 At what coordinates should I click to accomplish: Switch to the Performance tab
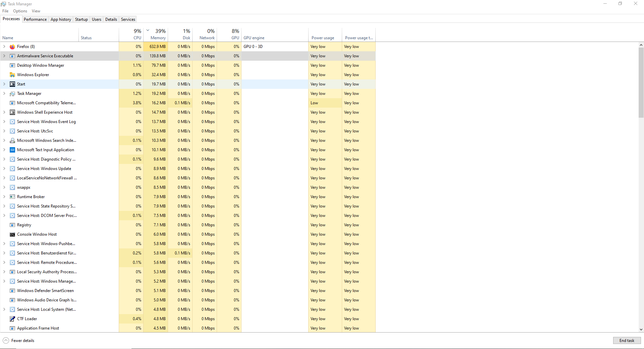click(x=35, y=19)
